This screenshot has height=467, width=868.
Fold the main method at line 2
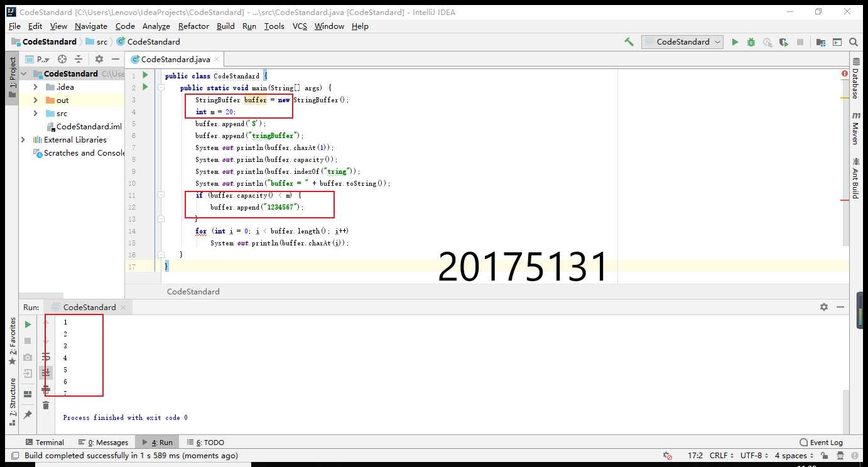(x=161, y=88)
